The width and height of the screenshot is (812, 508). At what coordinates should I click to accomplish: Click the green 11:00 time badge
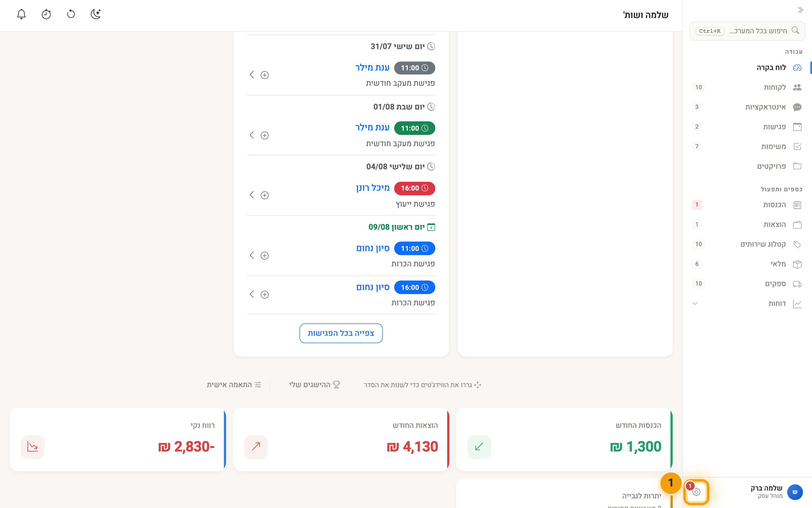click(414, 128)
